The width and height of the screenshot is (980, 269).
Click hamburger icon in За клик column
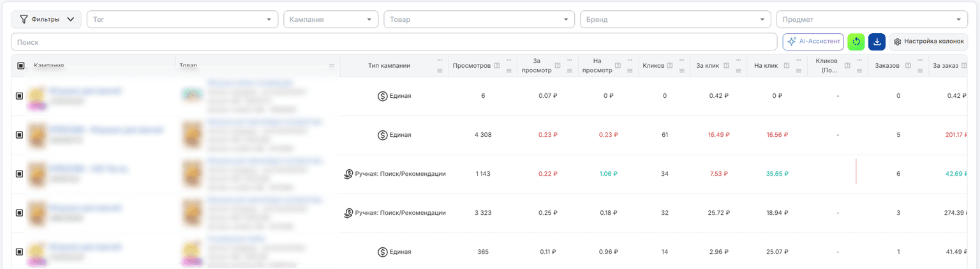click(x=738, y=71)
